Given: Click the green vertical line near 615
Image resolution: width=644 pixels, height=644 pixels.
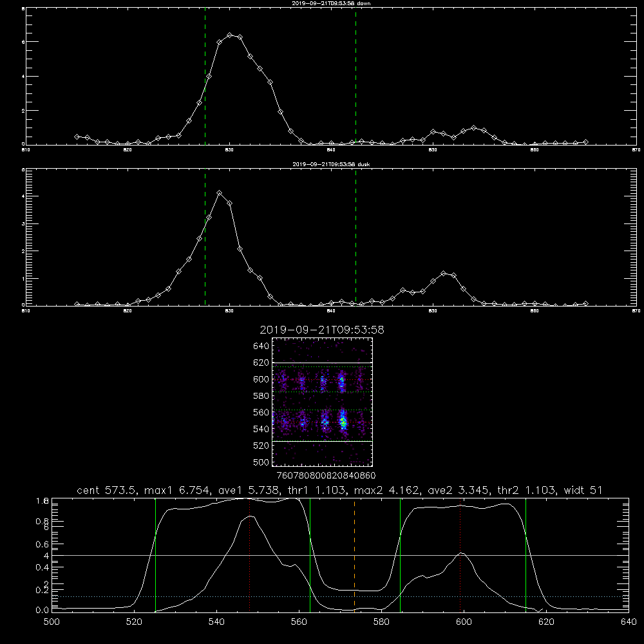Looking at the screenshot, I should (526, 554).
